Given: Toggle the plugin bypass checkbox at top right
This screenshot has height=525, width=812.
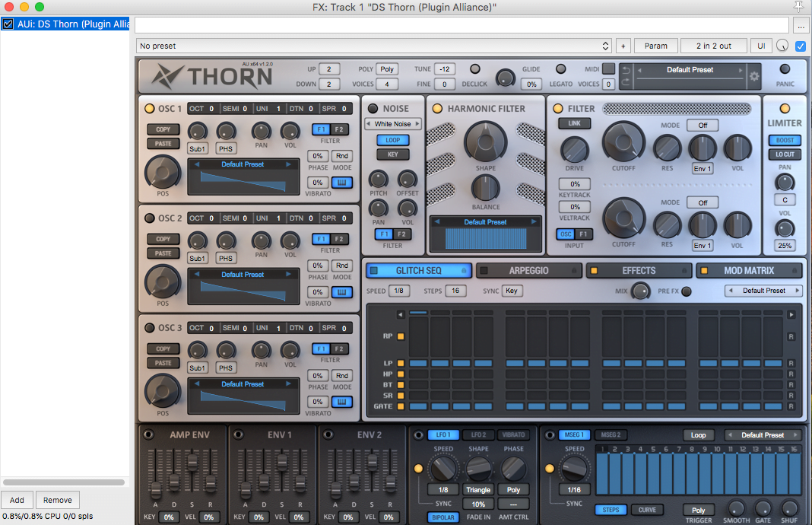Looking at the screenshot, I should pos(800,46).
